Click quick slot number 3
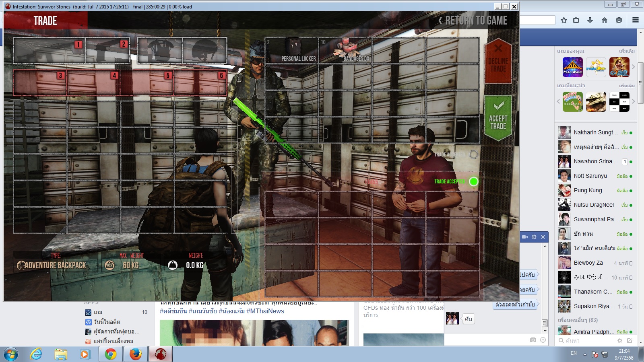The width and height of the screenshot is (644, 362). click(40, 82)
